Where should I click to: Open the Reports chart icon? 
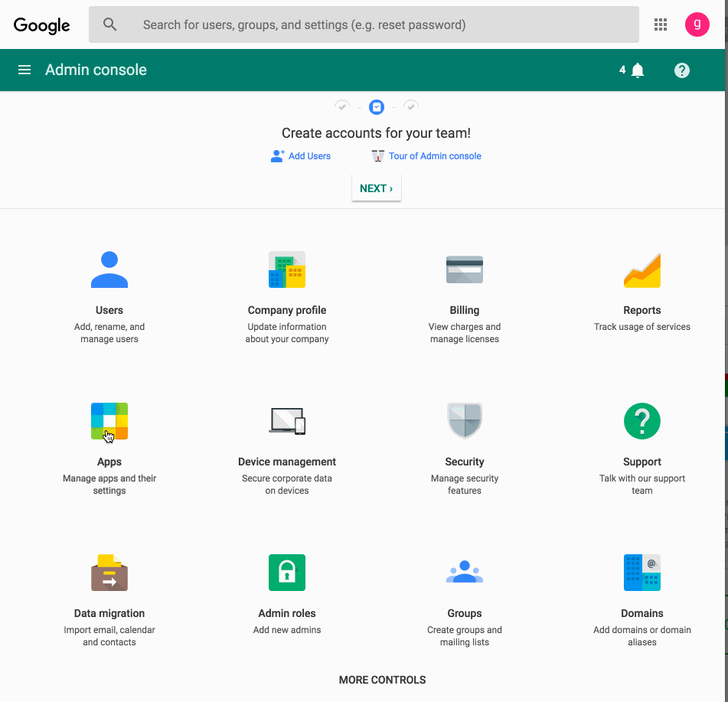tap(642, 269)
